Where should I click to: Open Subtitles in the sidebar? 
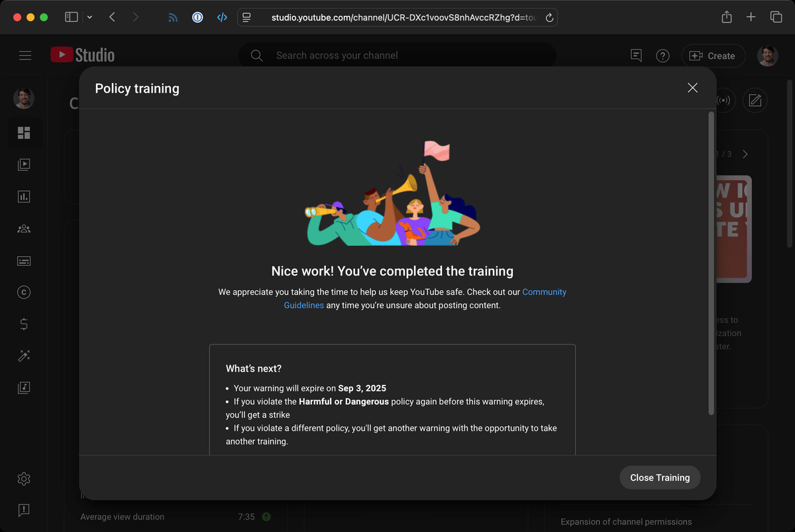[x=24, y=261]
